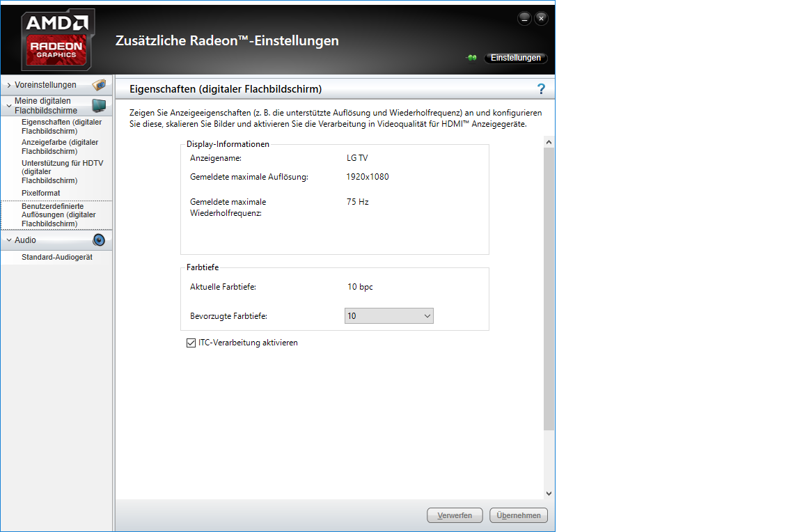The height and width of the screenshot is (532, 802).
Task: Click the Übernehmen button
Action: tap(518, 515)
